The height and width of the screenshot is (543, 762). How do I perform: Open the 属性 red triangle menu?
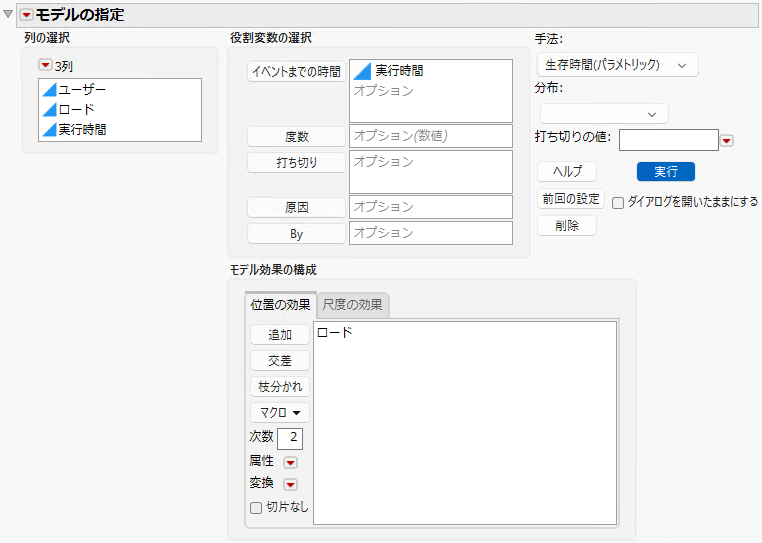(291, 462)
